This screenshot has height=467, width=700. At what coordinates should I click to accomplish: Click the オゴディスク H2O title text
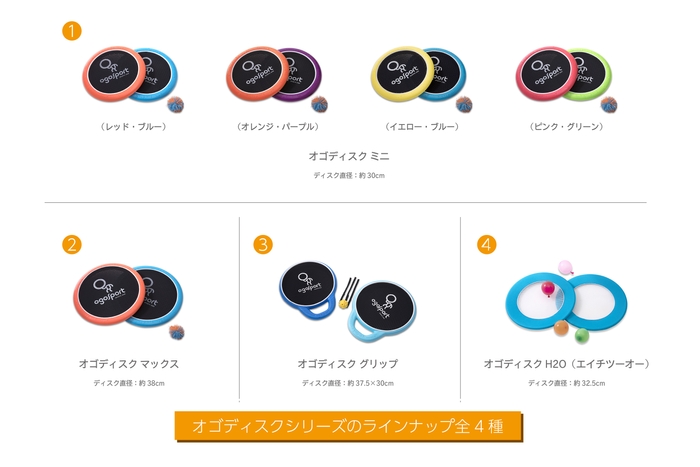566,364
